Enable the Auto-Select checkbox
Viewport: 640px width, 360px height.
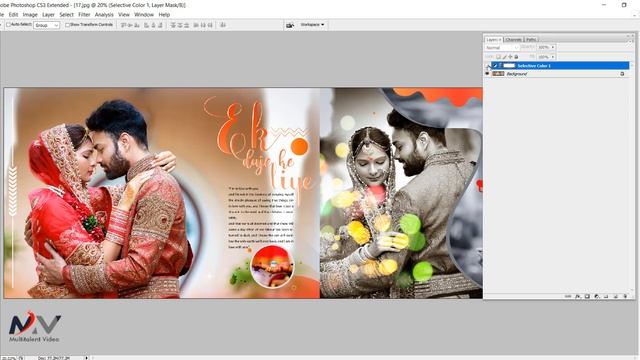8,25
